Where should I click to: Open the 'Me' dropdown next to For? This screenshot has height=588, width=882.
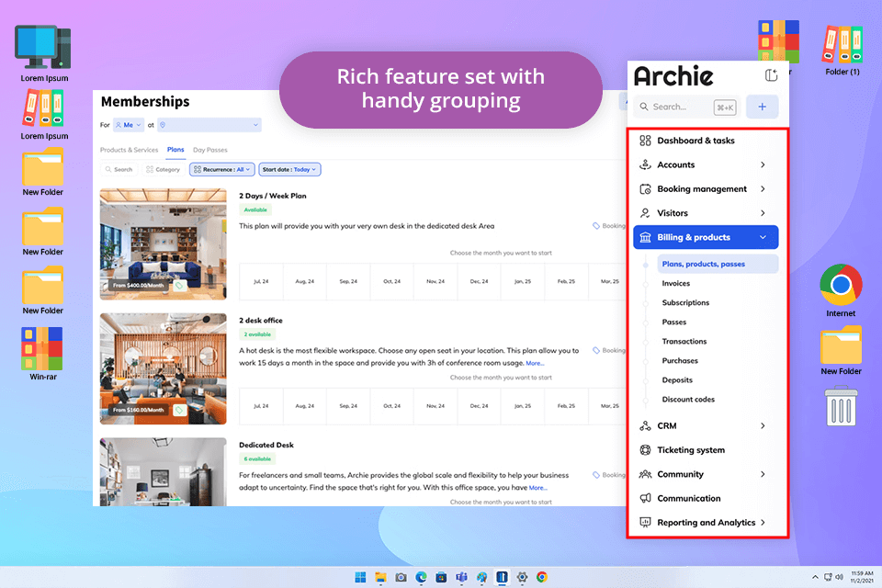(x=129, y=125)
